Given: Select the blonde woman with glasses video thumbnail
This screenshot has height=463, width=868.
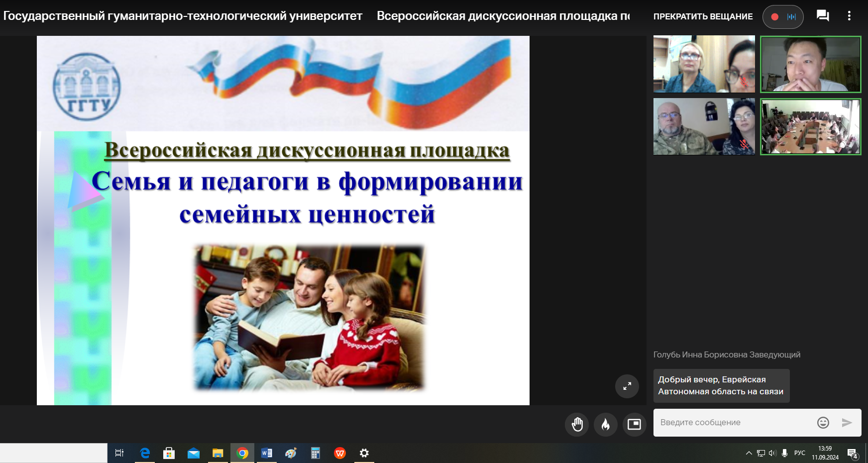Looking at the screenshot, I should coord(704,64).
